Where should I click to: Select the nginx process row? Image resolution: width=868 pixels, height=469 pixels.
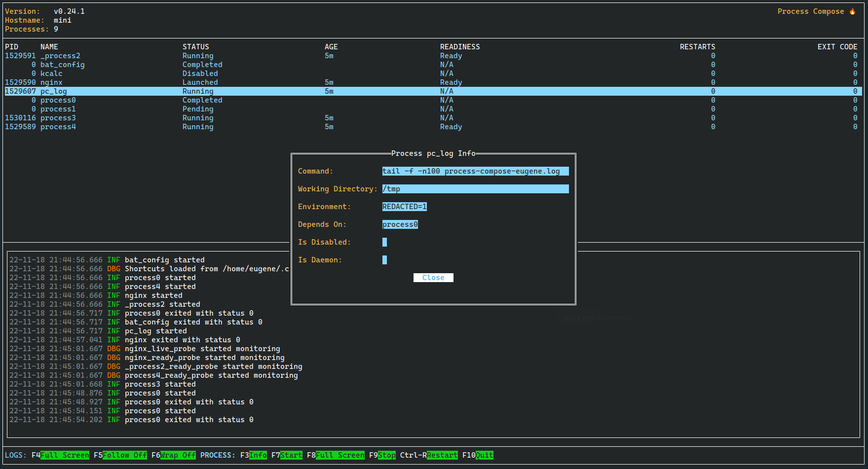tap(433, 82)
